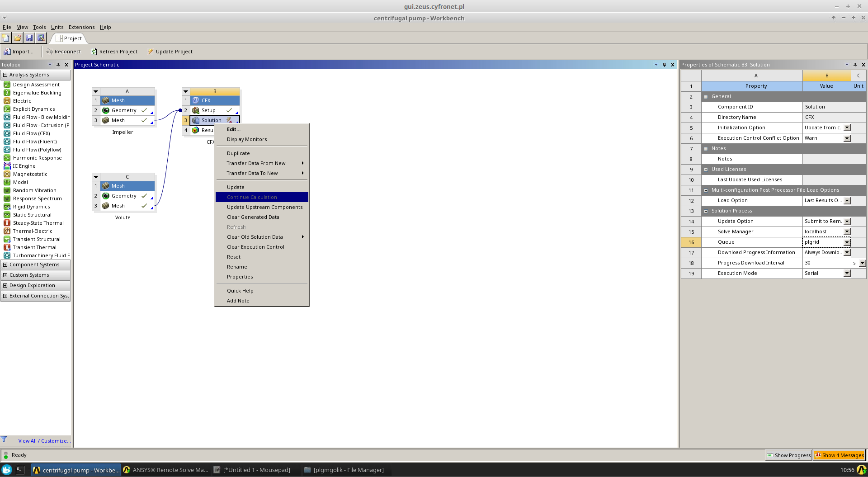Image resolution: width=868 pixels, height=477 pixels.
Task: Click View All / Customize link
Action: coord(44,441)
